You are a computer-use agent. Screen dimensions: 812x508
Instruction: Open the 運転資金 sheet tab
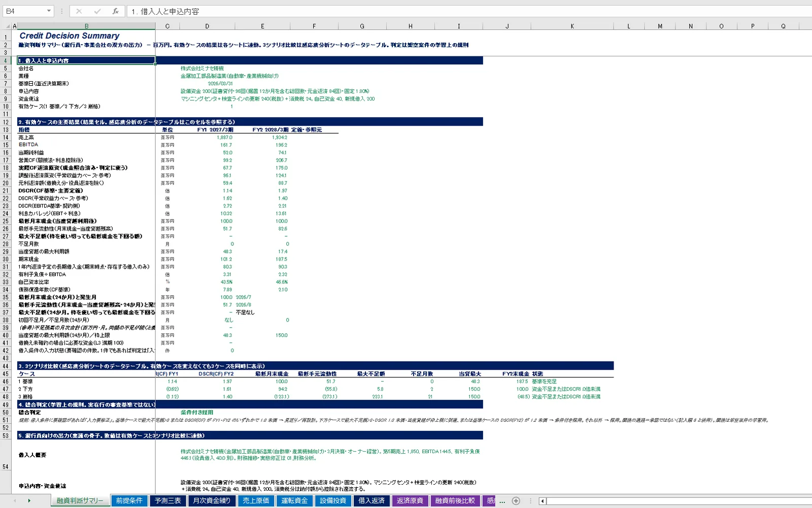tap(294, 501)
